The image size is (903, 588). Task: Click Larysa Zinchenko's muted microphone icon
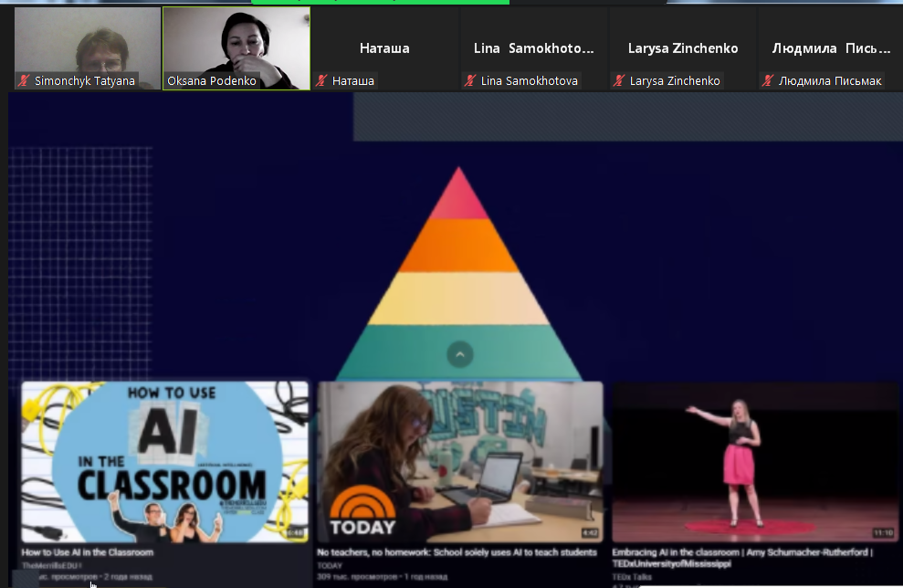(x=619, y=81)
